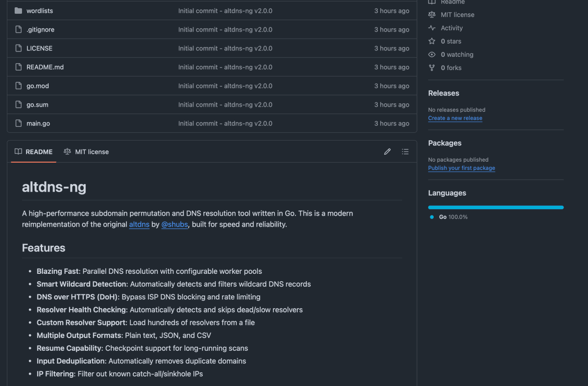588x386 pixels.
Task: Click the Go 100.0% language link
Action: click(453, 217)
